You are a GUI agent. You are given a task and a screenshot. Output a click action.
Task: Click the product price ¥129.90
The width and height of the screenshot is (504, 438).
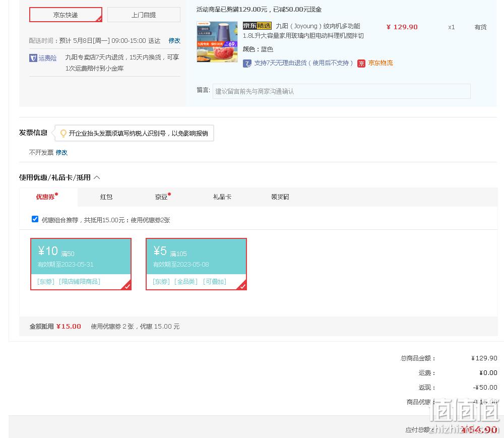(402, 27)
